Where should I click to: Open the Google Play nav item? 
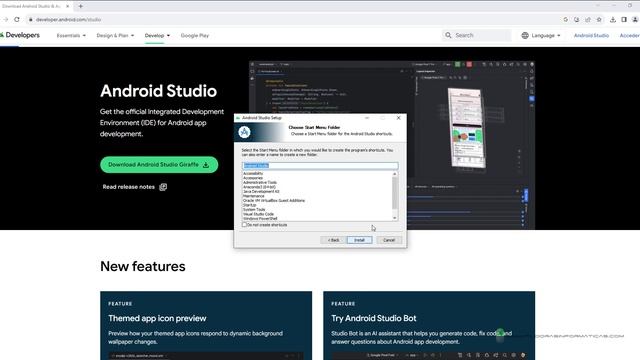(x=195, y=36)
